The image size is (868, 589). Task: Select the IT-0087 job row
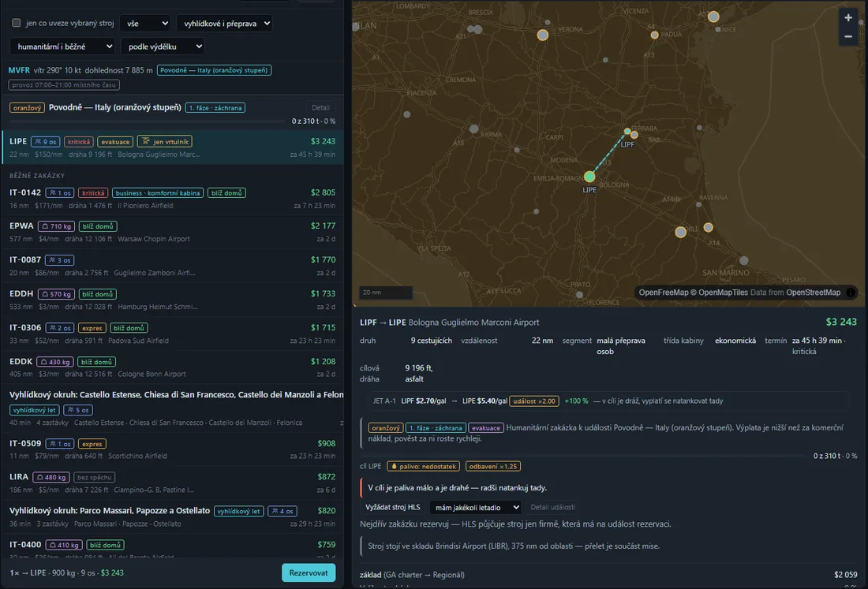pyautogui.click(x=173, y=266)
